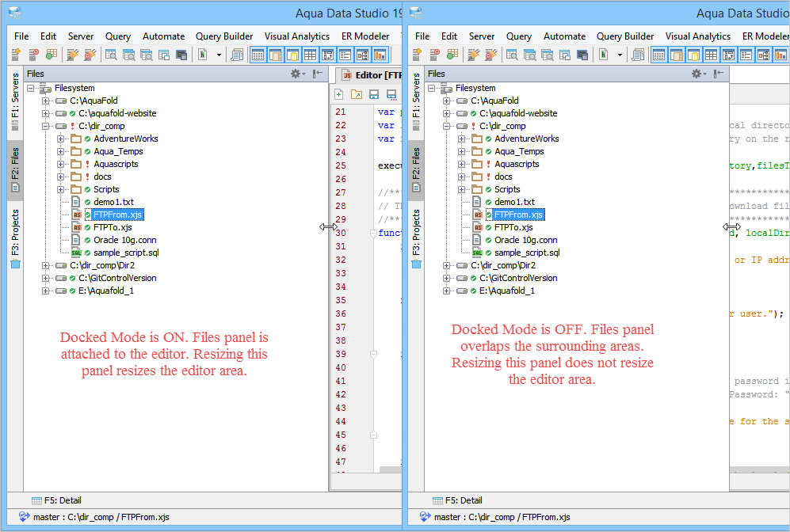Click the open file folder icon in editor toolbar
Screen dimensions: 790x532
pos(357,94)
